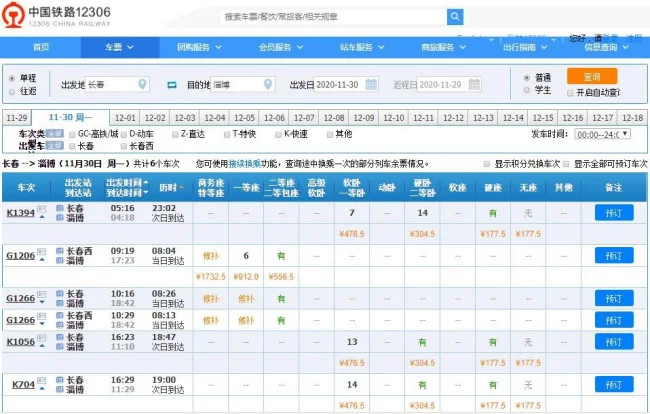
Task: Open calendar for departure date
Action: point(371,84)
